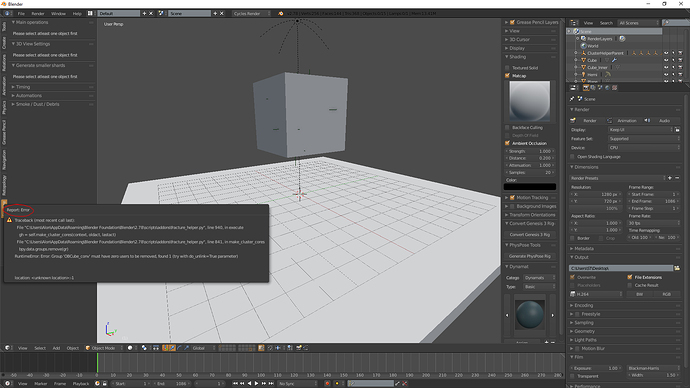690x388 pixels.
Task: Click the World properties tab icon
Action: click(607, 88)
